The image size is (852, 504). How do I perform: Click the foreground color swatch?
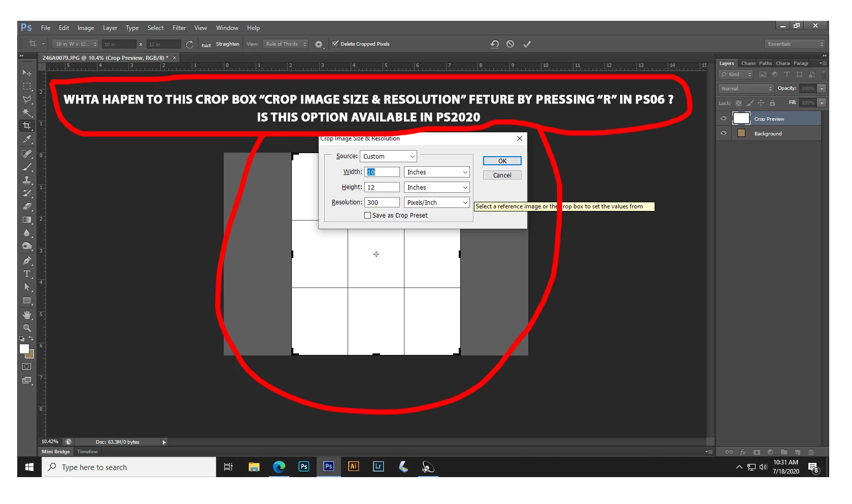click(24, 348)
